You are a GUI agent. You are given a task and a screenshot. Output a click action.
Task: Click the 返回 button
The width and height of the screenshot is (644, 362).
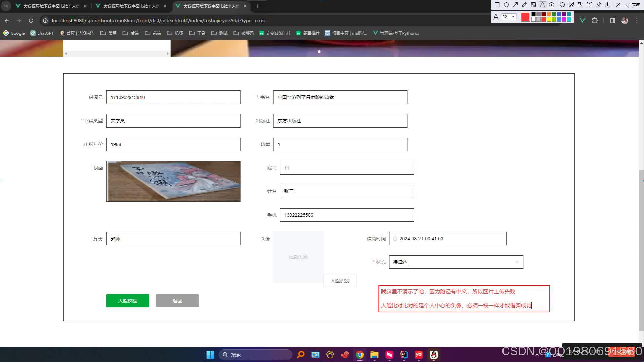(x=177, y=300)
